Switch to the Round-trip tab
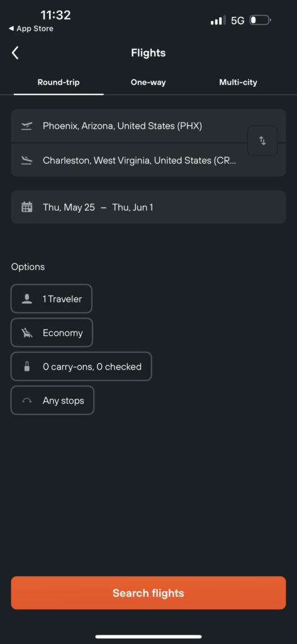This screenshot has width=297, height=644. [59, 82]
